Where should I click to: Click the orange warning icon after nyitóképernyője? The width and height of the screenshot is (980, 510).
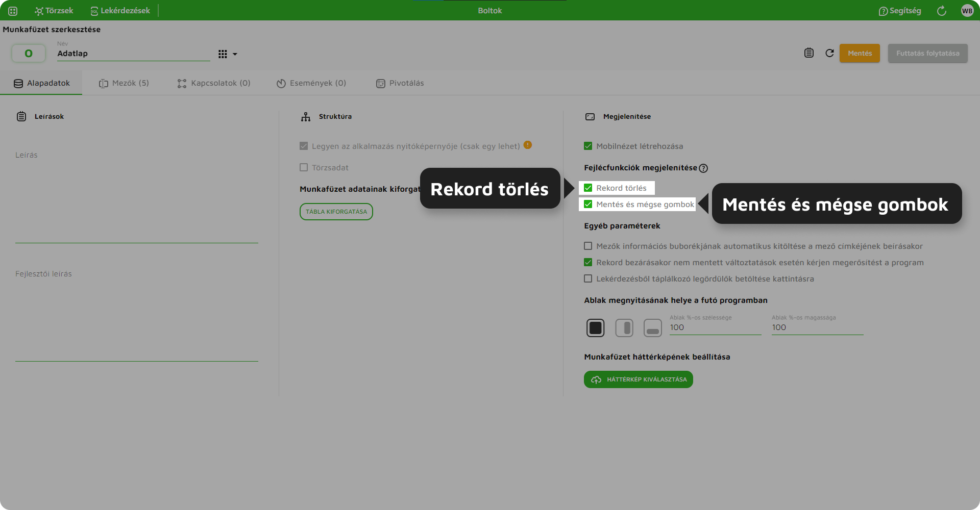pyautogui.click(x=528, y=145)
